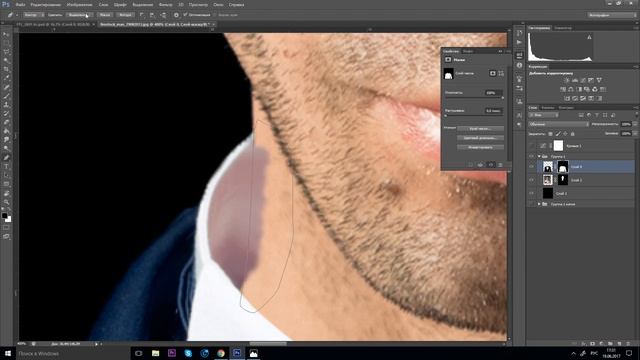The image size is (640, 360).
Task: Delete the mask via Properties trash icon
Action: pyautogui.click(x=500, y=165)
